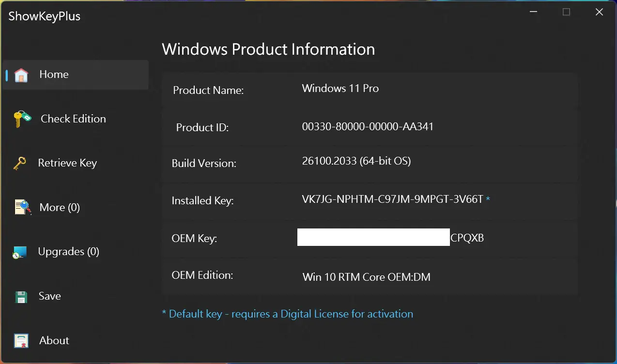The height and width of the screenshot is (364, 617).
Task: Maximize the ShowKeyPlus window
Action: tap(566, 12)
